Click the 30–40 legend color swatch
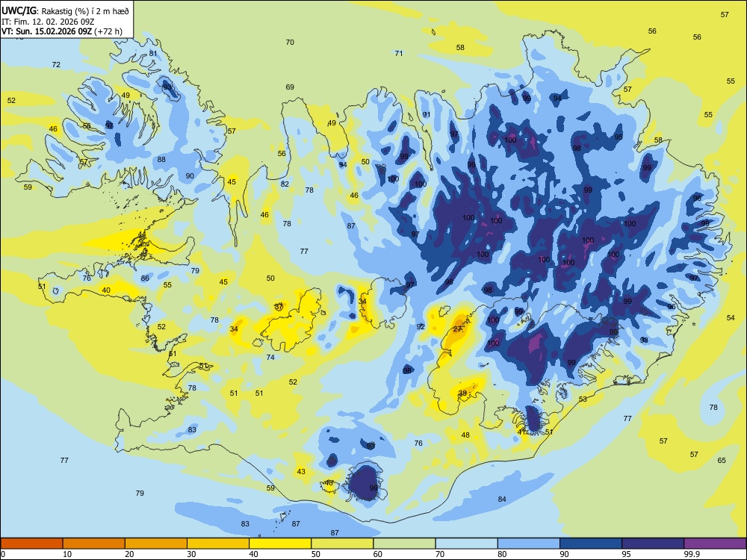 coord(218,544)
